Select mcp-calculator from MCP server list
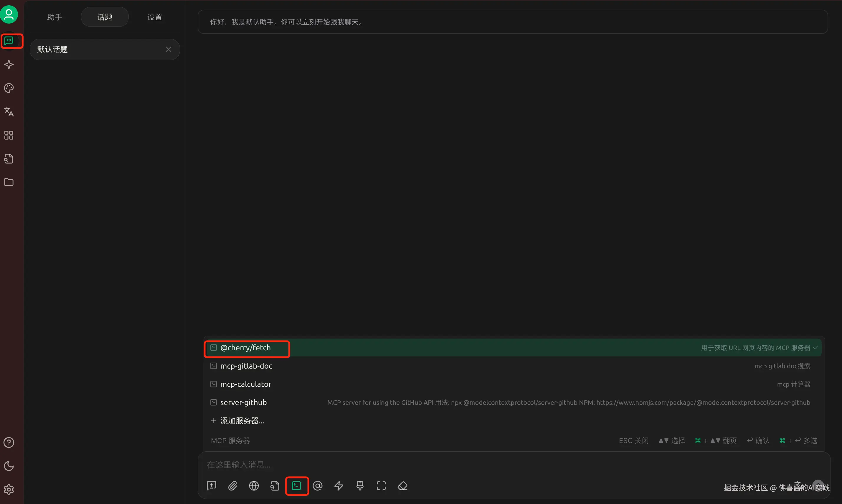842x504 pixels. [x=246, y=384]
